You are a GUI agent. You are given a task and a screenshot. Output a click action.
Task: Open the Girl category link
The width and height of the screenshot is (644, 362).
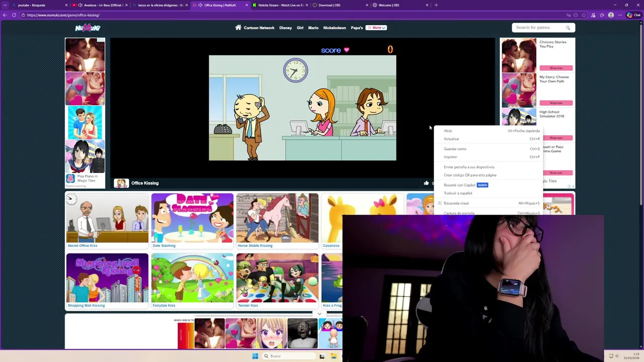click(300, 28)
